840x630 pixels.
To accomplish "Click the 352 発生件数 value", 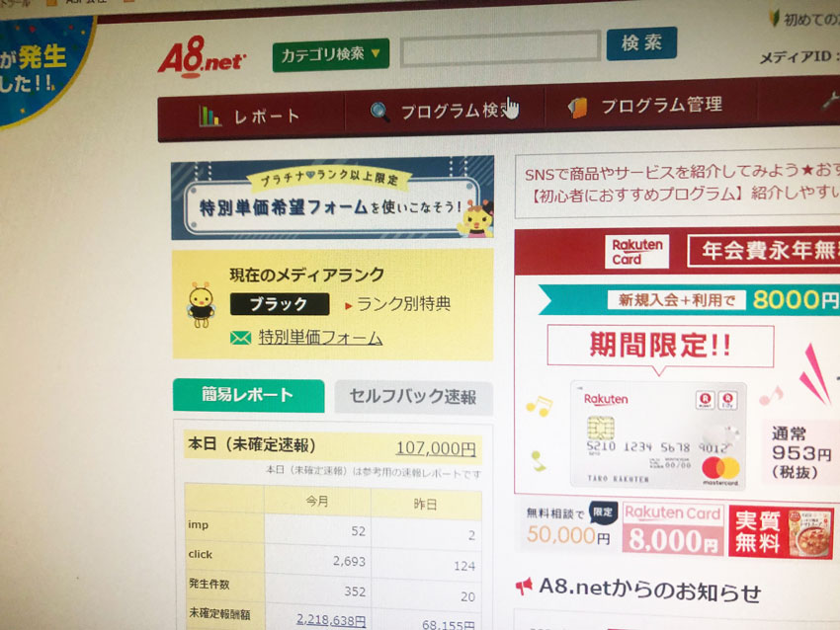I will (355, 591).
